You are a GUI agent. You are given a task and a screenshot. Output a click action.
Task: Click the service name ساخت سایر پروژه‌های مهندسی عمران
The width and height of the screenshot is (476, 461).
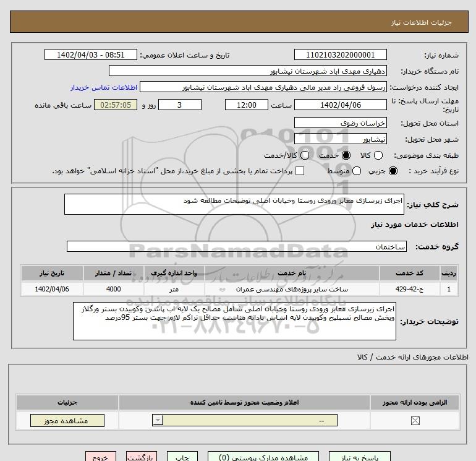pos(292,289)
